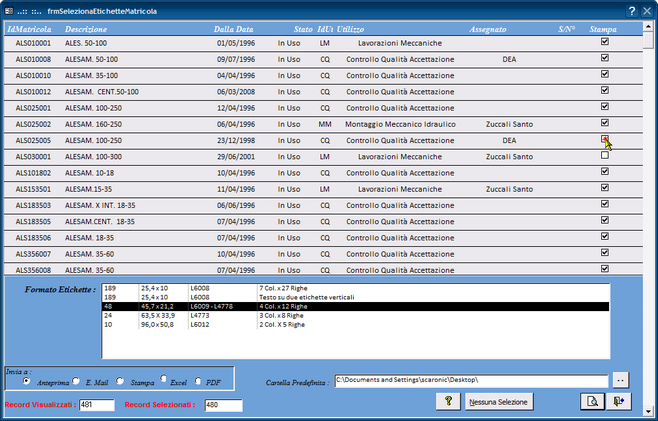Select the PDF radio option
The height and width of the screenshot is (421, 658).
pyautogui.click(x=198, y=381)
